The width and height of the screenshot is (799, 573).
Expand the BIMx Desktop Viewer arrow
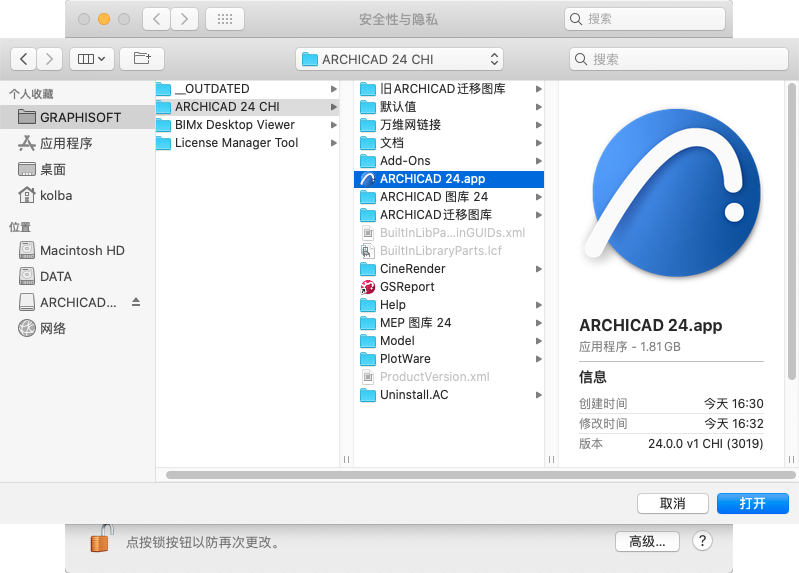[333, 125]
